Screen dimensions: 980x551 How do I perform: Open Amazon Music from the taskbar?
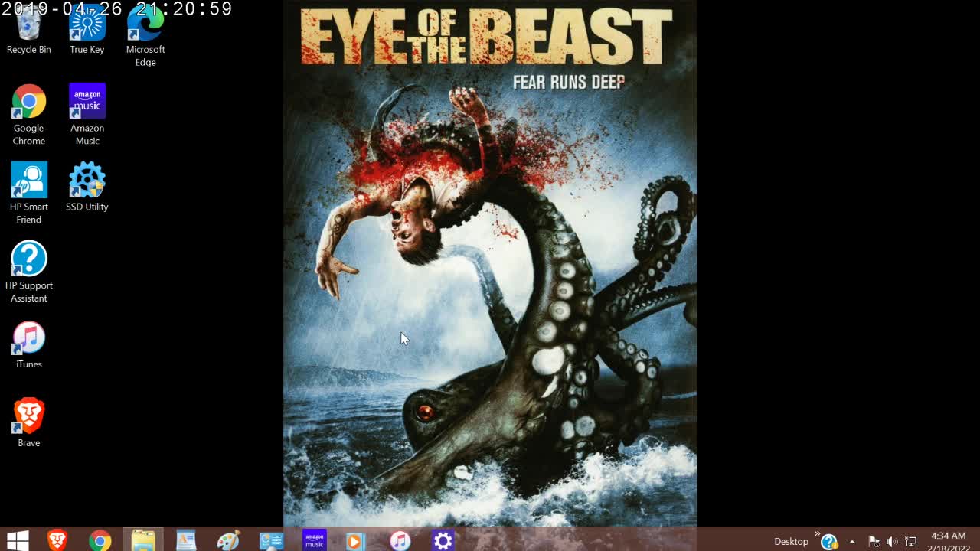coord(315,540)
